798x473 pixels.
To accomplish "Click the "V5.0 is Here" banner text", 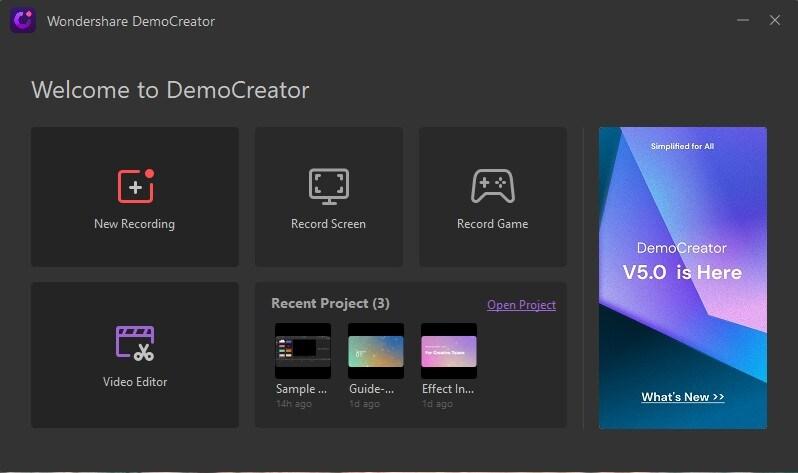I will [x=682, y=272].
